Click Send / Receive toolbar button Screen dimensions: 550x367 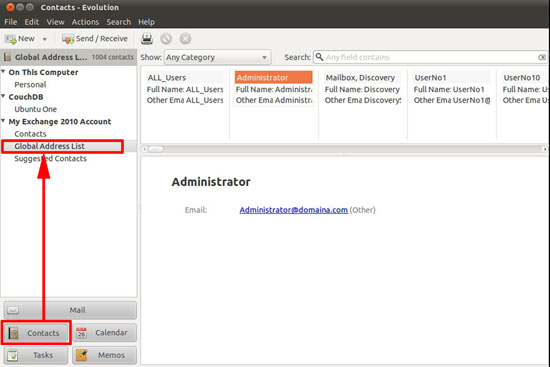coord(95,39)
